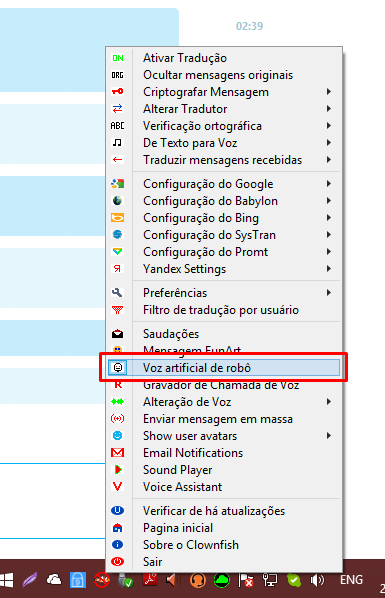Click the Sound Player play icon
This screenshot has width=385, height=598.
coord(118,470)
